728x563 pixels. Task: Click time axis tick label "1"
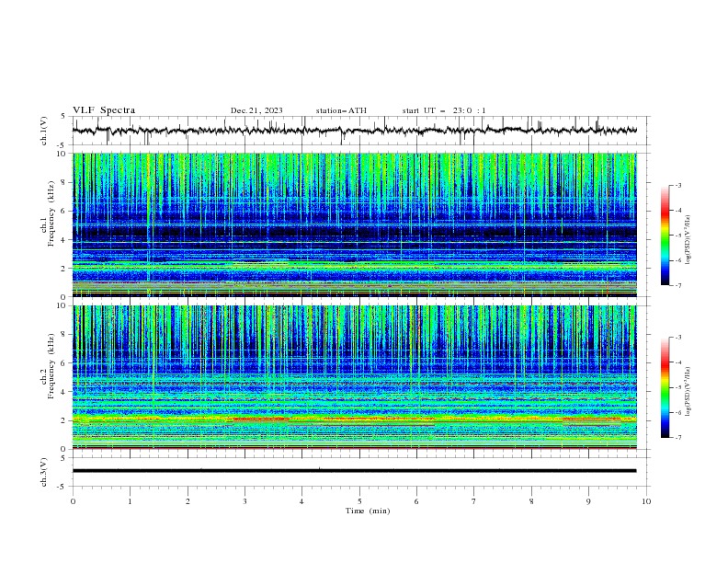point(130,501)
